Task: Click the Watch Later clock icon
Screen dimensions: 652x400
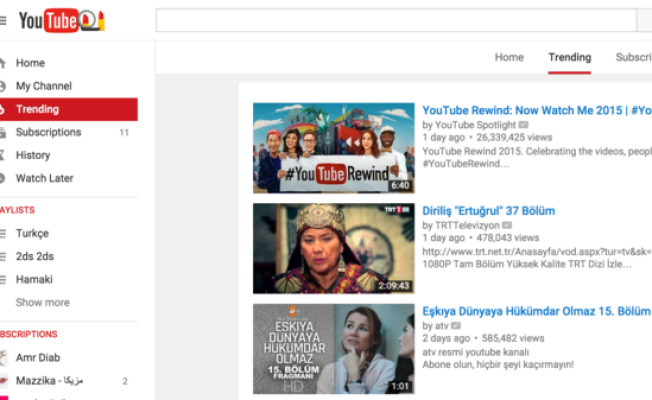Action: (2, 178)
